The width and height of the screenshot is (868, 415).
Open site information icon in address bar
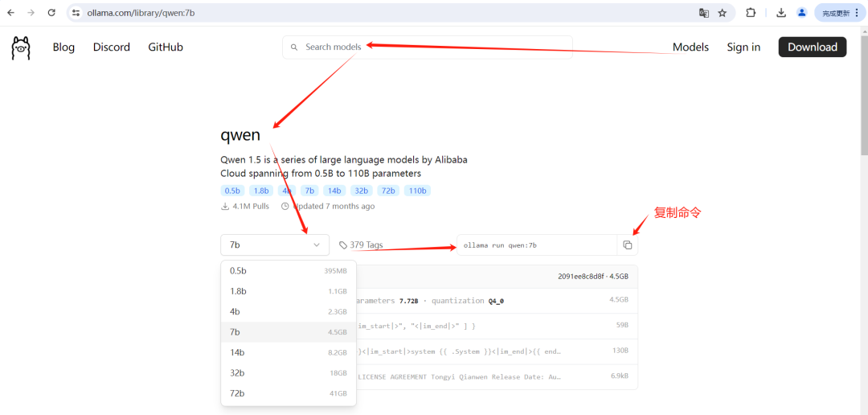[x=76, y=13]
